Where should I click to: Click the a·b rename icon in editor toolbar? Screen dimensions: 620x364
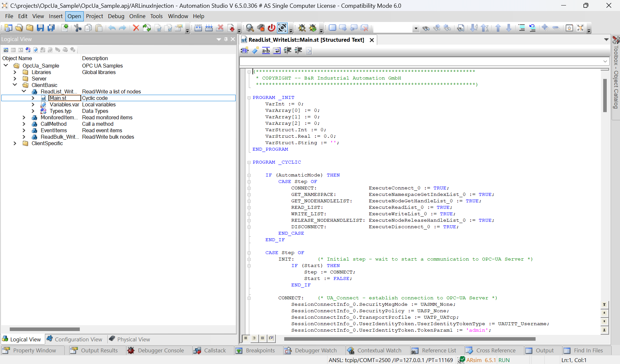(x=266, y=50)
